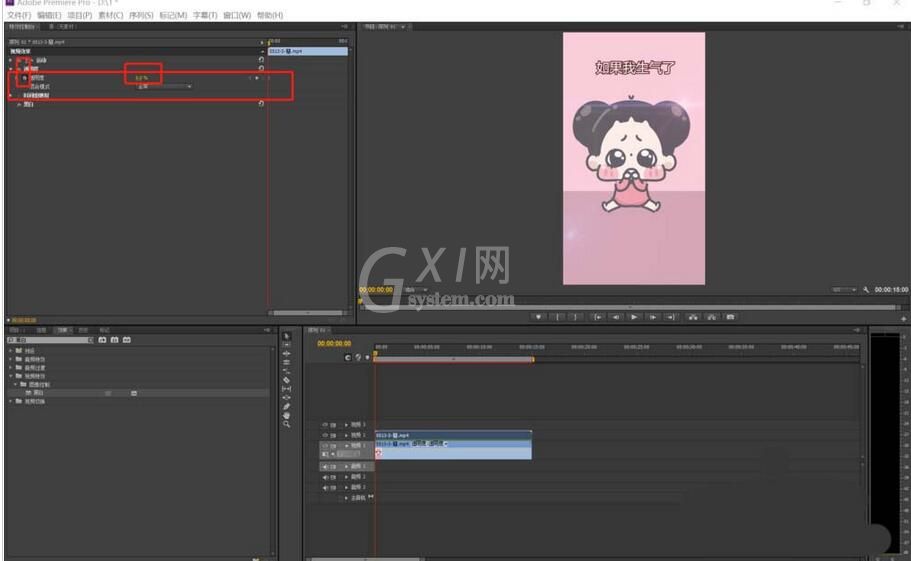Screen dimensions: 911x561
Task: Select the Ripple Edit tool
Action: [x=286, y=353]
